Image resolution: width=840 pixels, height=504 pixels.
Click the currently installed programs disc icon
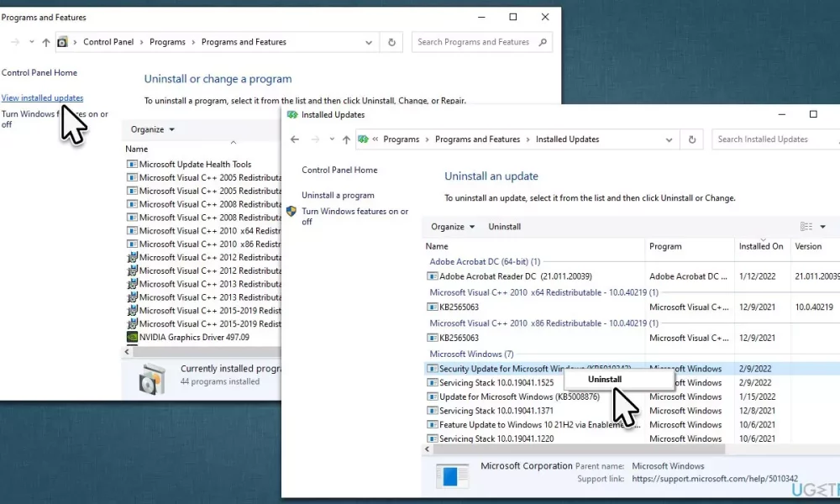[151, 379]
